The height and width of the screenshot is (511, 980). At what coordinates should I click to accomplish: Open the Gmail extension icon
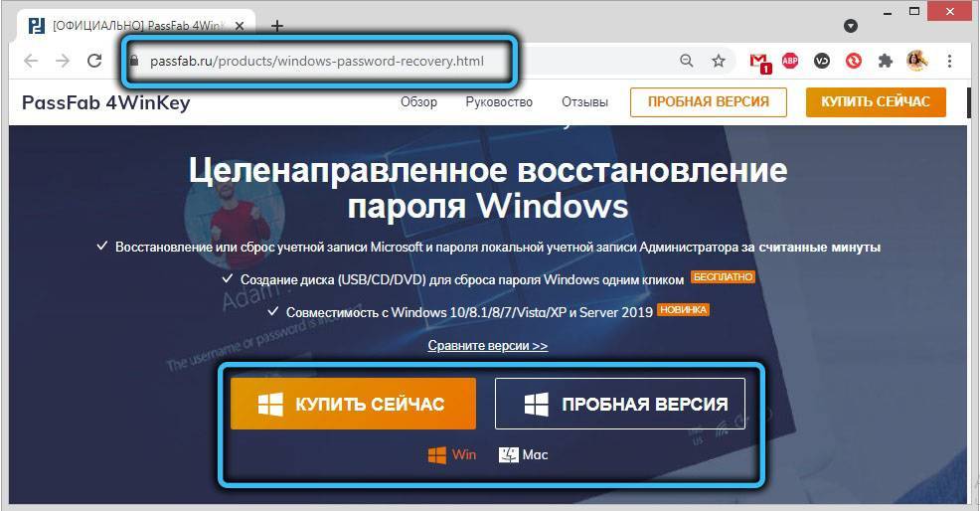760,62
